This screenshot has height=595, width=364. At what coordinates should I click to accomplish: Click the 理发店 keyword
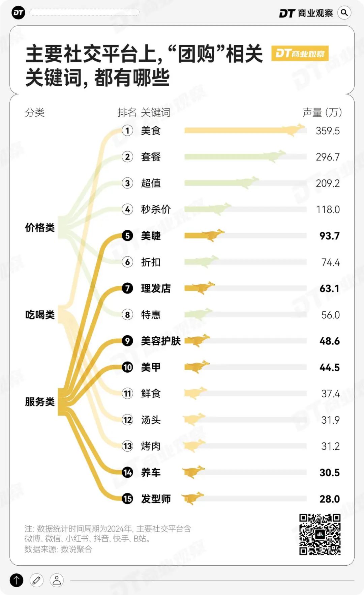tap(156, 288)
